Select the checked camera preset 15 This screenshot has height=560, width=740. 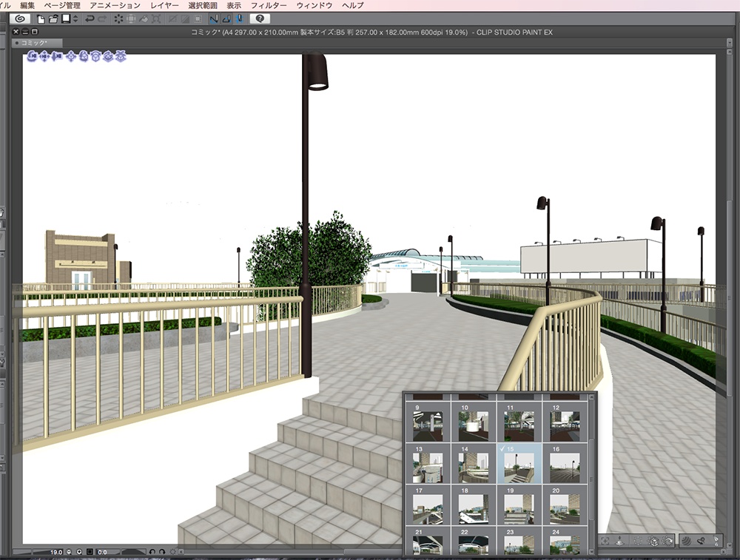[519, 463]
